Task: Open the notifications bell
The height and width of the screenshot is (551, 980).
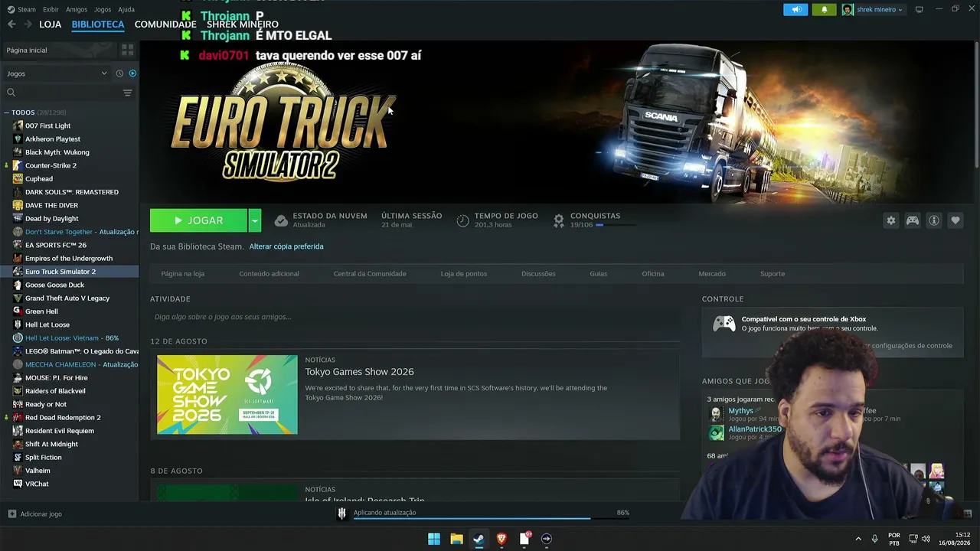Action: [824, 9]
